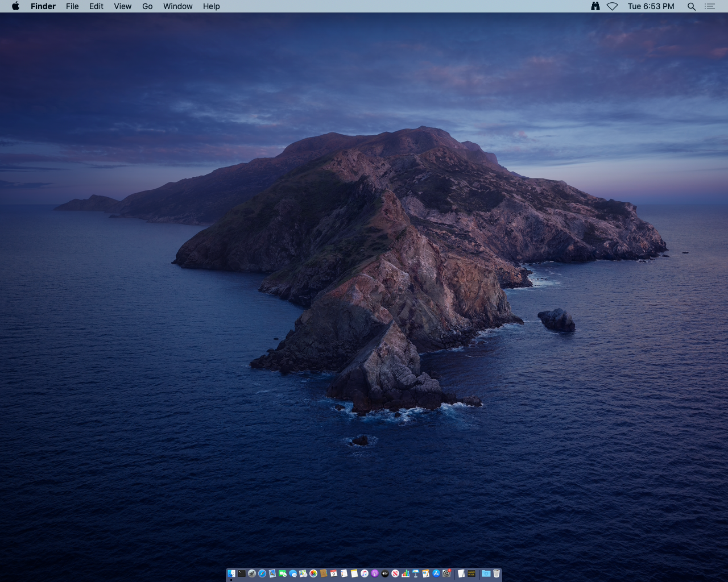Open the Help menu
This screenshot has height=582, width=728.
coord(211,6)
